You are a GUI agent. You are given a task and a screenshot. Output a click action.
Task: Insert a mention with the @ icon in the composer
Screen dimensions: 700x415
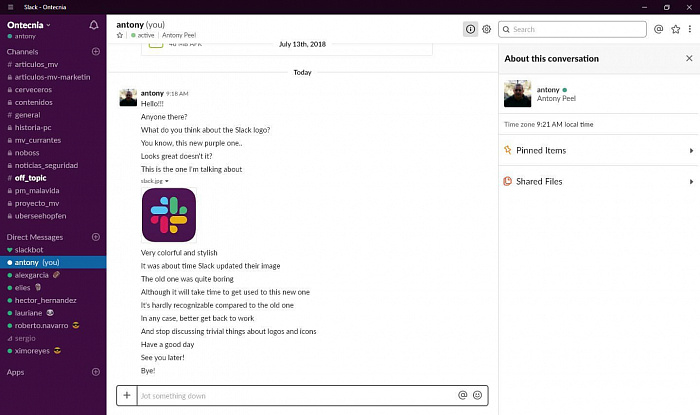[462, 395]
